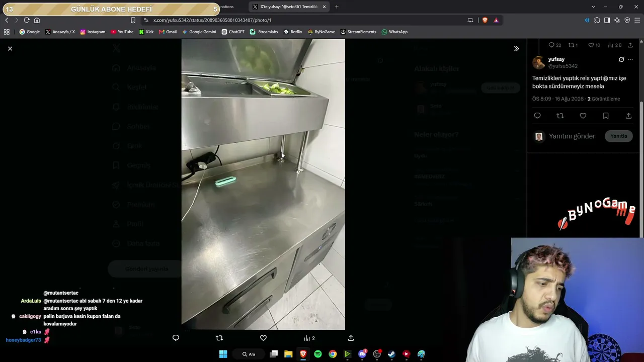This screenshot has height=362, width=644.
Task: Open the Google Gemini bookmark
Action: pyautogui.click(x=199, y=32)
